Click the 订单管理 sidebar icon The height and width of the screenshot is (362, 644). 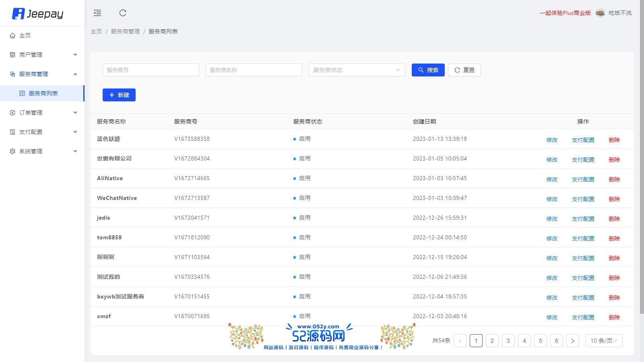(x=12, y=113)
